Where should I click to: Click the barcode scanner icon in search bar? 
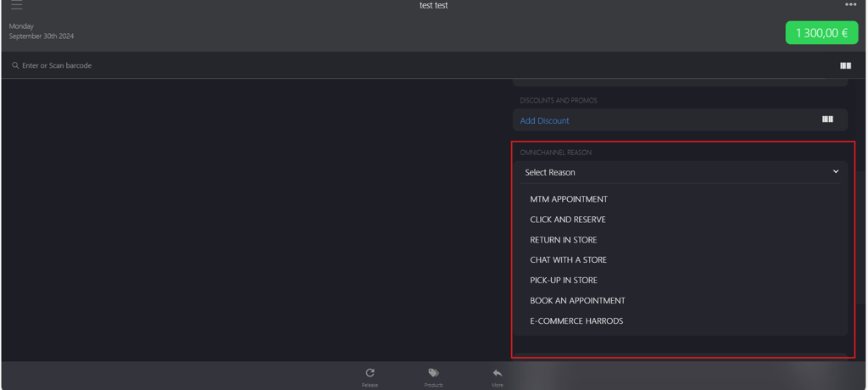pos(845,65)
